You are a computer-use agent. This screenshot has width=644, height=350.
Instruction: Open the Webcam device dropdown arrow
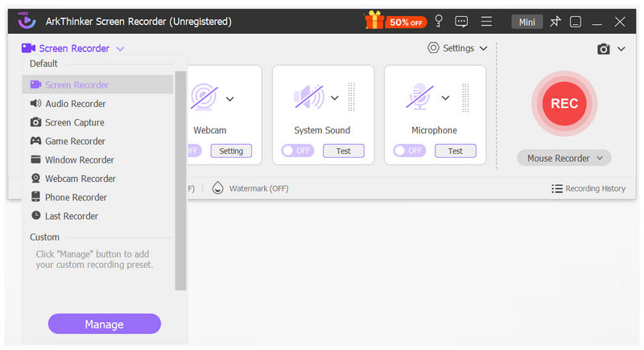pyautogui.click(x=230, y=99)
